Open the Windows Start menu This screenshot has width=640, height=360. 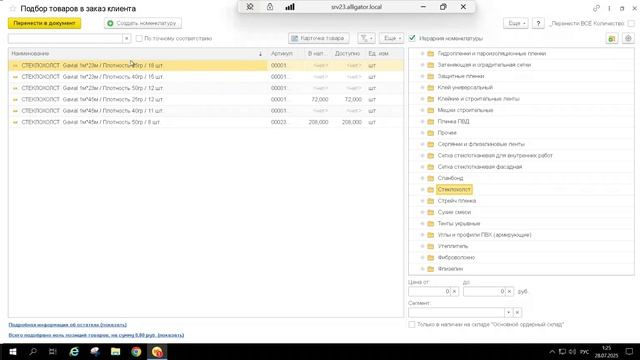12,351
